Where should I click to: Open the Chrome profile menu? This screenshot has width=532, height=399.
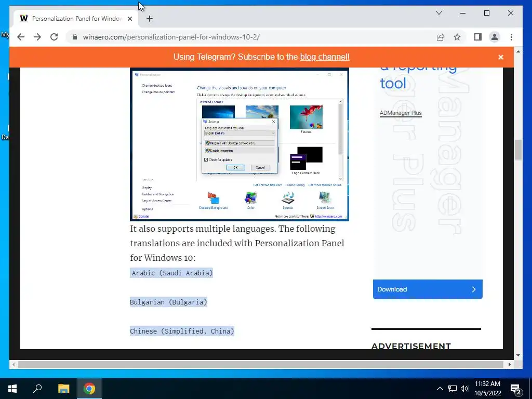[495, 37]
